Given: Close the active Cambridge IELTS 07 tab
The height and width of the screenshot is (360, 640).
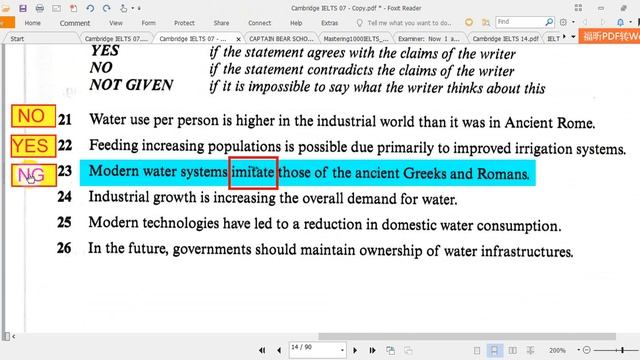Looking at the screenshot, I should 239,39.
